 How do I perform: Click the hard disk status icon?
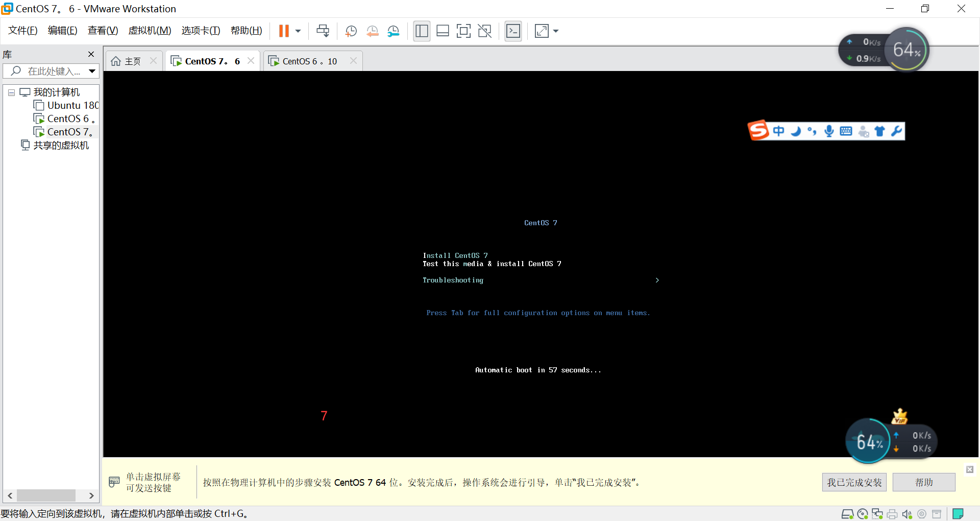pyautogui.click(x=847, y=514)
